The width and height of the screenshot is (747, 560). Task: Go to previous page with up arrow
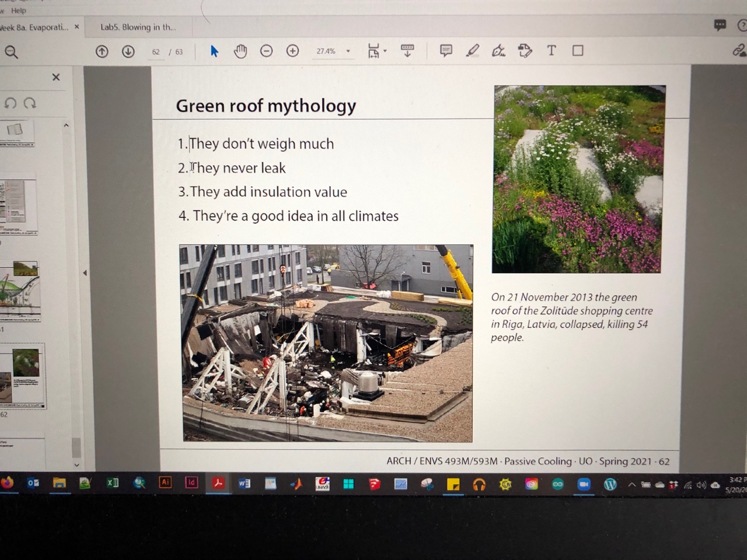102,51
